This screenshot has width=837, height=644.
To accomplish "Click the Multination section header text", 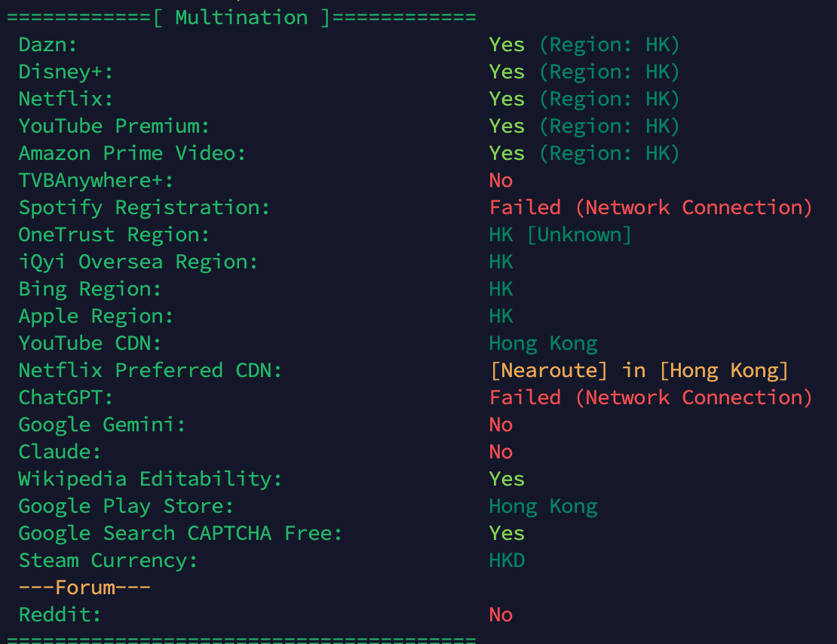I will click(x=242, y=17).
